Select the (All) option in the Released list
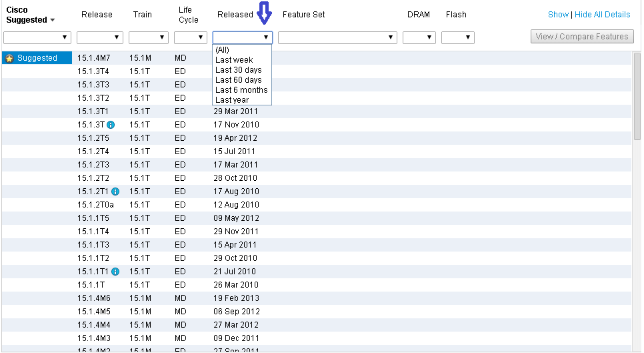The height and width of the screenshot is (353, 644). click(222, 50)
